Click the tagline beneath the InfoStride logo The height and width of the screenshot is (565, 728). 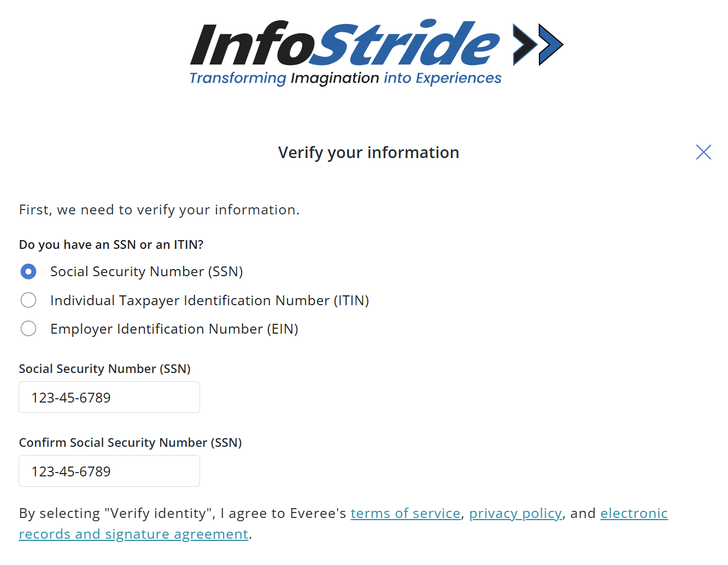tap(345, 78)
